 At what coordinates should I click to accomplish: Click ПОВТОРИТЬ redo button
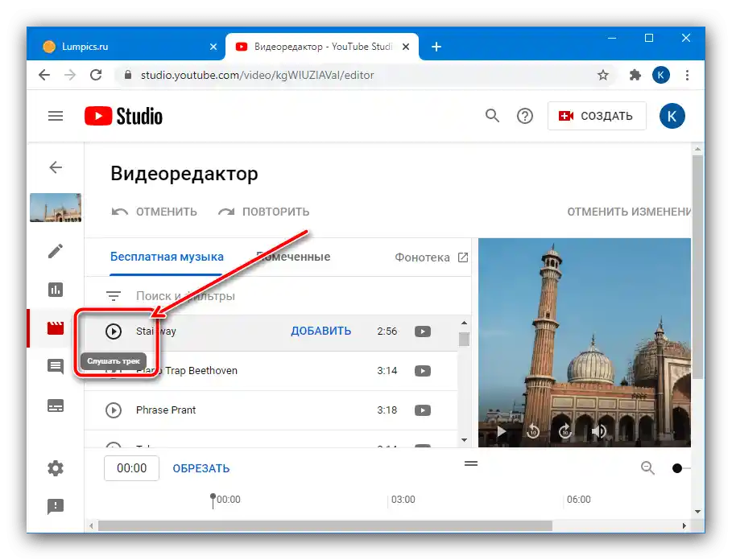(x=263, y=212)
